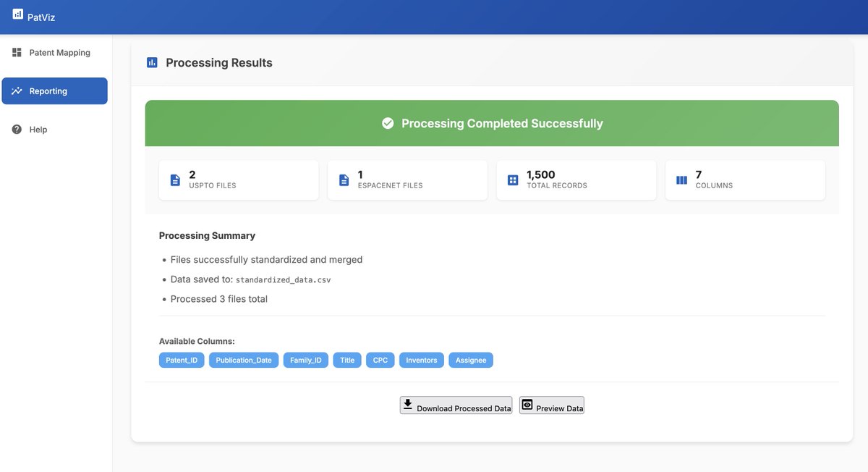Select the Title column chip

tap(347, 360)
